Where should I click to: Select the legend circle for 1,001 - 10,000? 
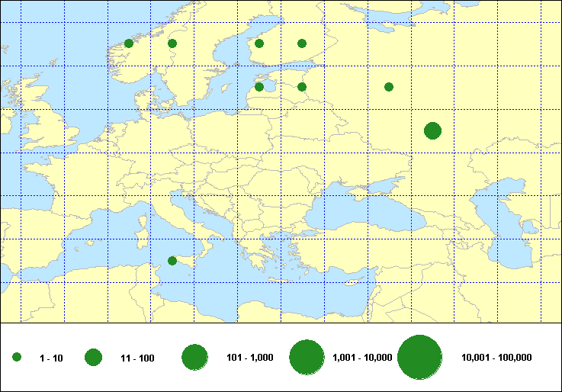coord(308,358)
